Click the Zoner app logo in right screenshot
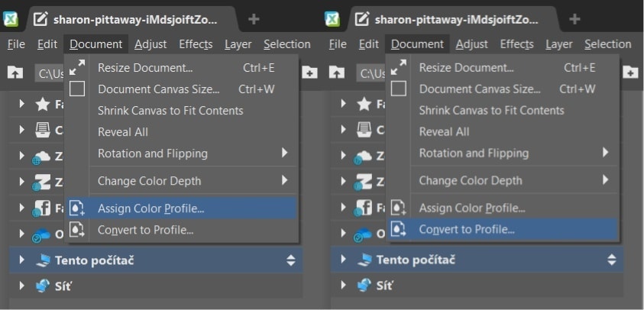Viewport: 644px width, 310px height. point(332,19)
